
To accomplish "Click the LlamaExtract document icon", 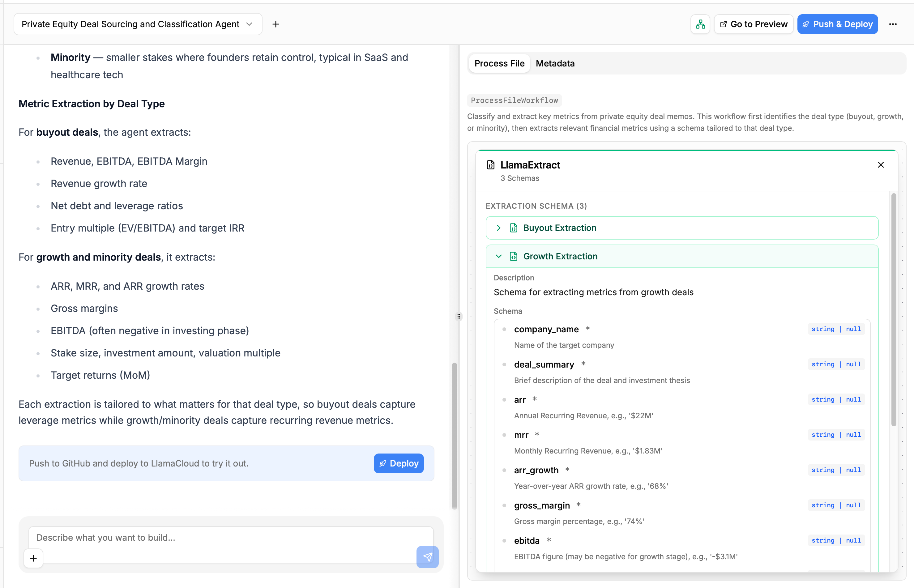I will click(491, 165).
